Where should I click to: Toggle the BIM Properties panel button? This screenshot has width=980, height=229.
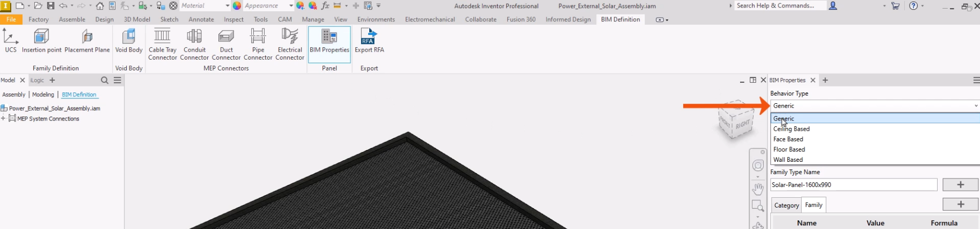329,41
